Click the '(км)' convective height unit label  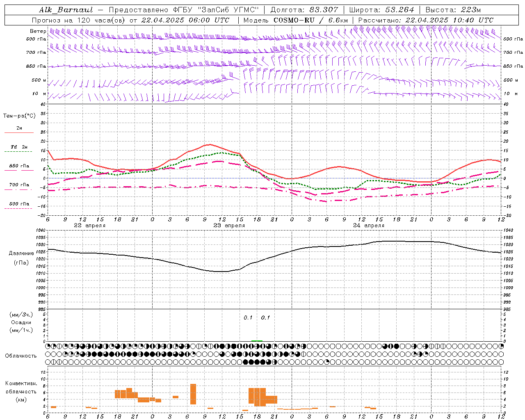[21, 399]
